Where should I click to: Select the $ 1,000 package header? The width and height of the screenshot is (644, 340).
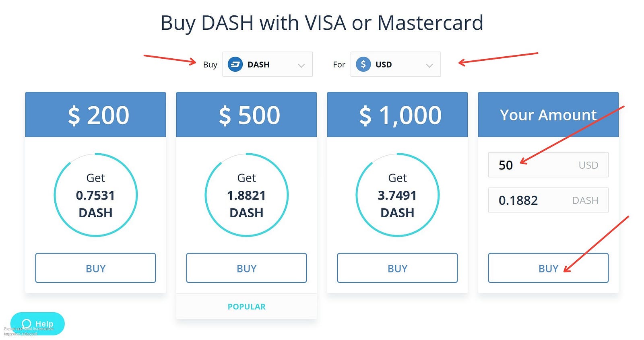(x=398, y=115)
